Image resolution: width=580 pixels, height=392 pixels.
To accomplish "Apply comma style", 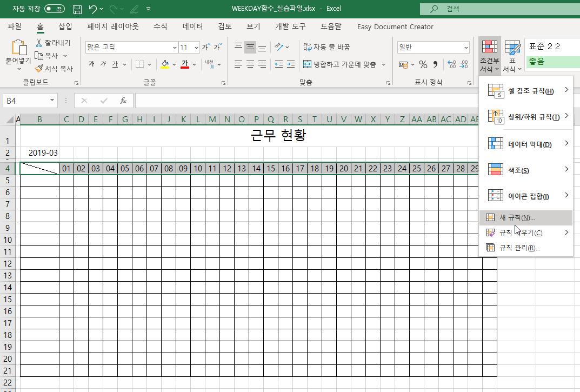I will click(435, 64).
